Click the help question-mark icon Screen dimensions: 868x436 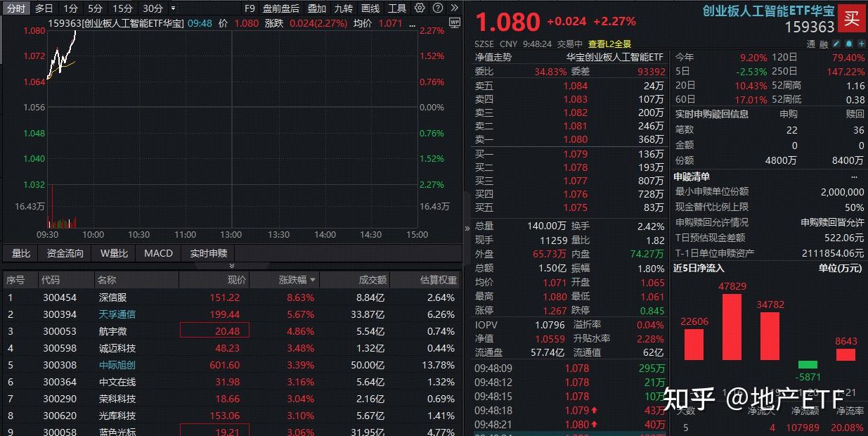pos(437,8)
